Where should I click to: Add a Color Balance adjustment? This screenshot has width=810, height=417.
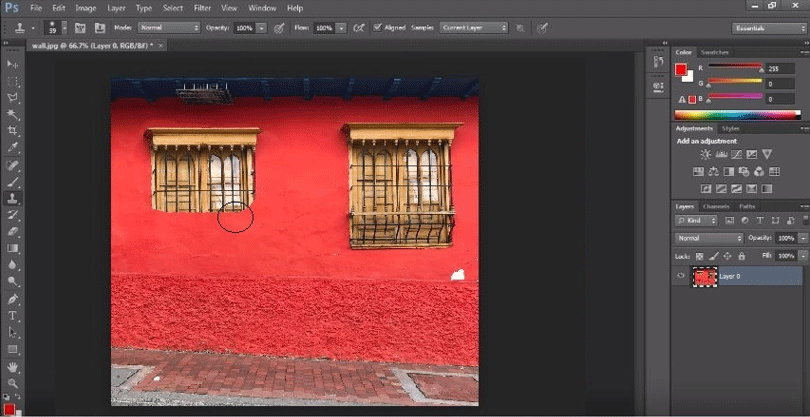(713, 171)
